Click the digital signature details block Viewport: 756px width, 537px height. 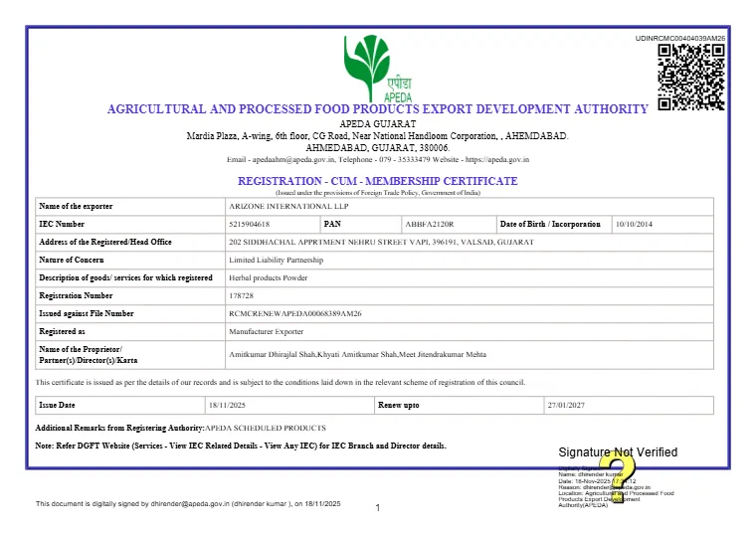coord(616,487)
